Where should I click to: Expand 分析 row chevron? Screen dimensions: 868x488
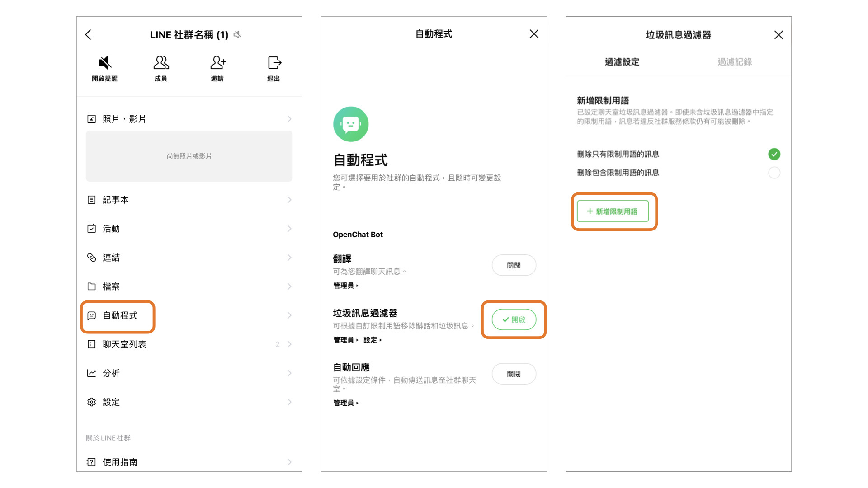coord(289,373)
